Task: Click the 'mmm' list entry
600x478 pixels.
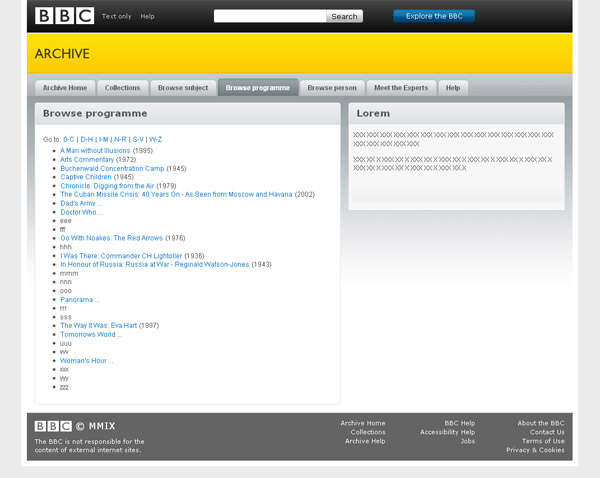Action: point(69,273)
